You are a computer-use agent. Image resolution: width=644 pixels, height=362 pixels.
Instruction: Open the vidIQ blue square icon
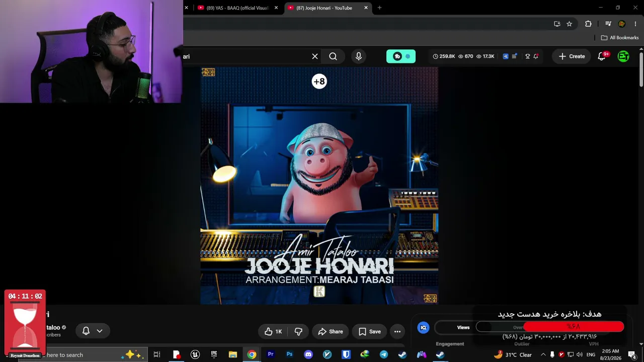pos(506,56)
